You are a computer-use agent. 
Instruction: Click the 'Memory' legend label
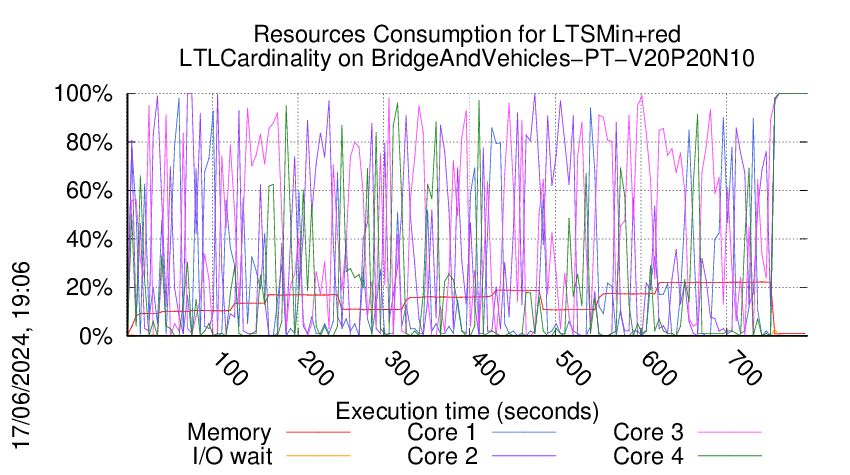(229, 433)
